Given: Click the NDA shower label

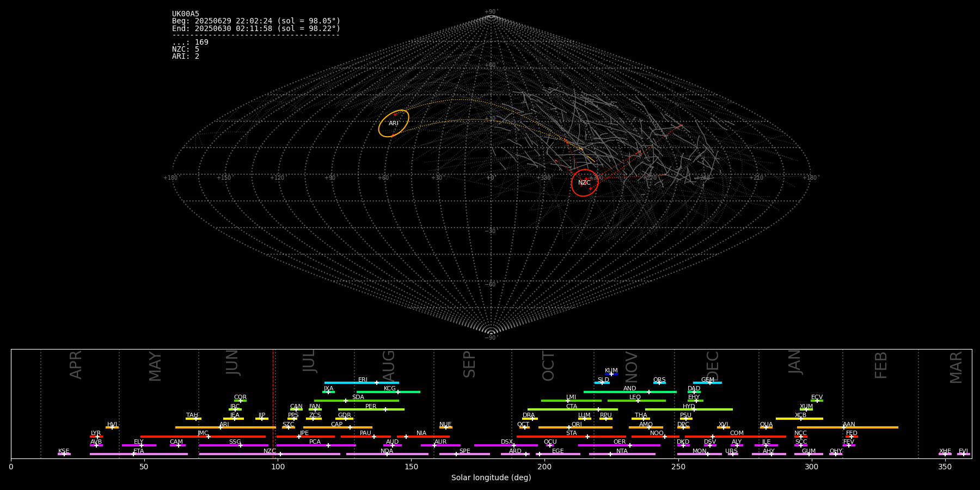Looking at the screenshot, I should (387, 451).
